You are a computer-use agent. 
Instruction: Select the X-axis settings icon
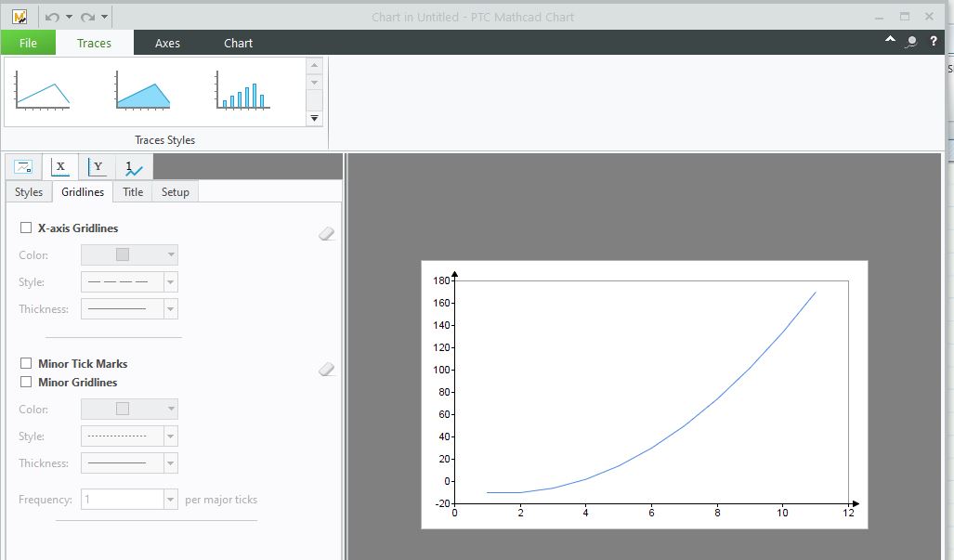pyautogui.click(x=59, y=166)
